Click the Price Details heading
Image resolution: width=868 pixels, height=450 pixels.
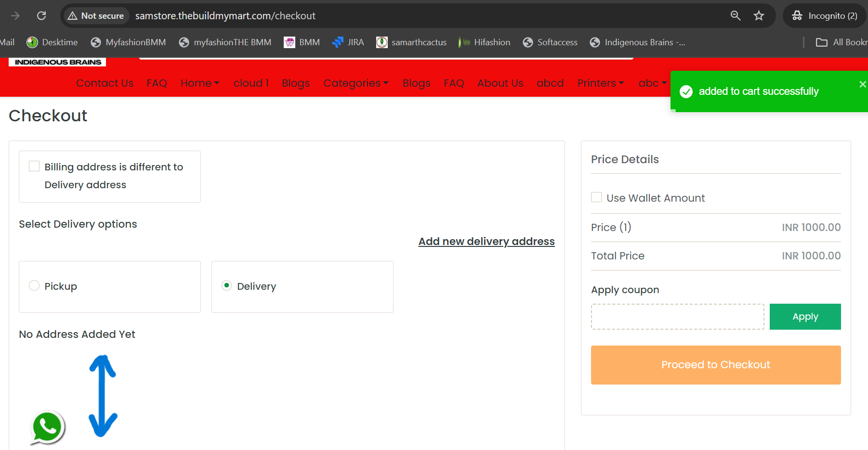click(x=625, y=159)
